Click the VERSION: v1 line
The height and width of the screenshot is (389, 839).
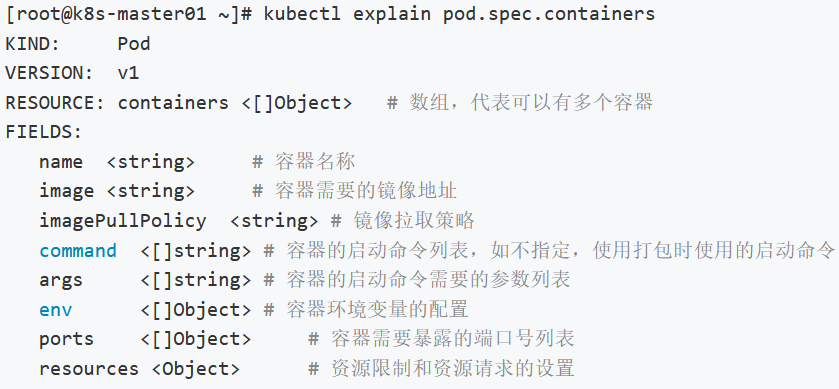click(x=73, y=73)
